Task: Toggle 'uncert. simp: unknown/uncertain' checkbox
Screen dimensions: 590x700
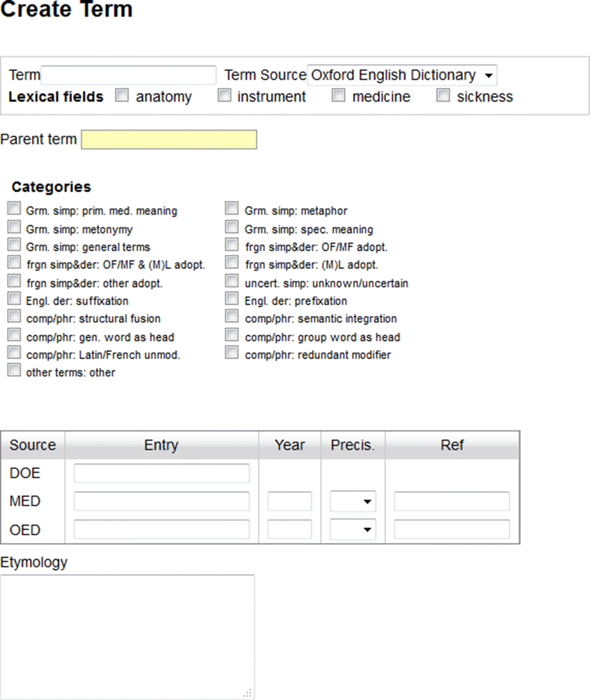Action: (232, 281)
